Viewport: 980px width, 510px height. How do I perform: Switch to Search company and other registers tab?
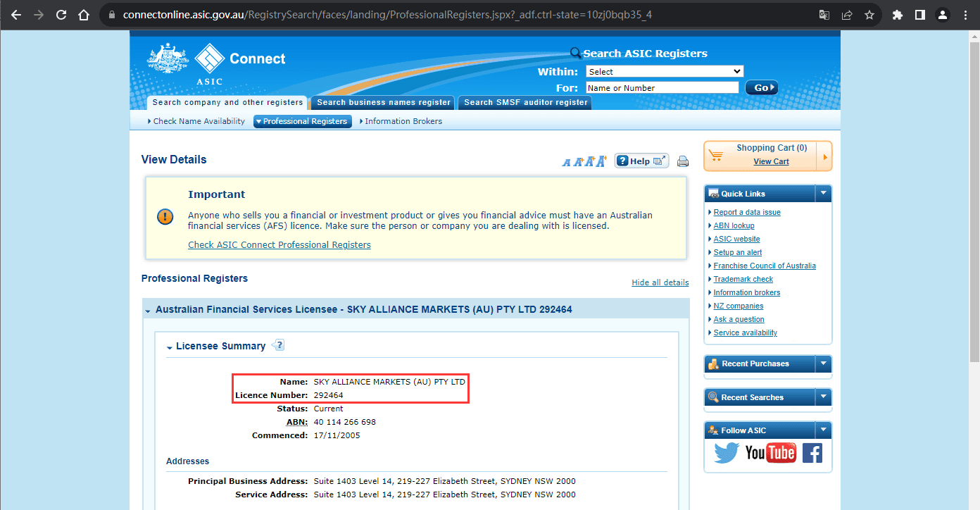pos(227,103)
